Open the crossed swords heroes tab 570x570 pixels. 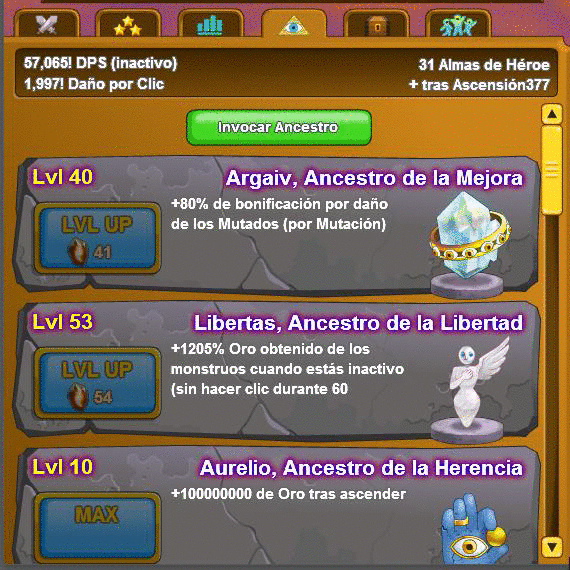(47, 24)
